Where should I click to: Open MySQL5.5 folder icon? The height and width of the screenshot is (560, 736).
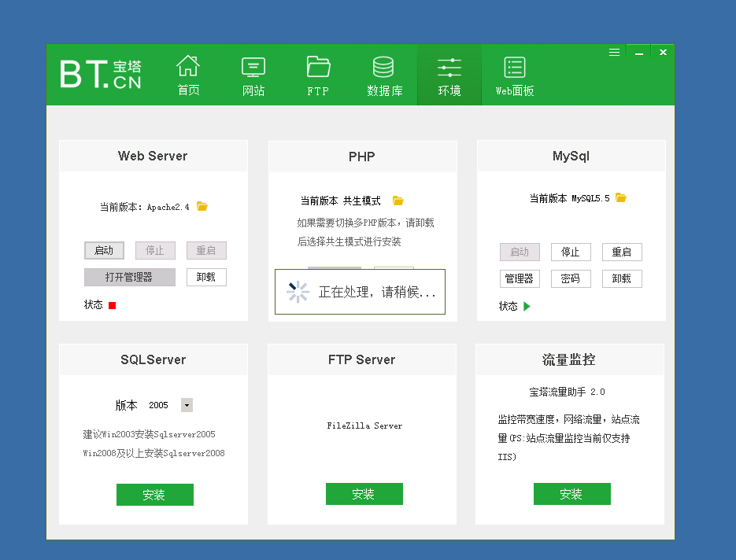(621, 197)
